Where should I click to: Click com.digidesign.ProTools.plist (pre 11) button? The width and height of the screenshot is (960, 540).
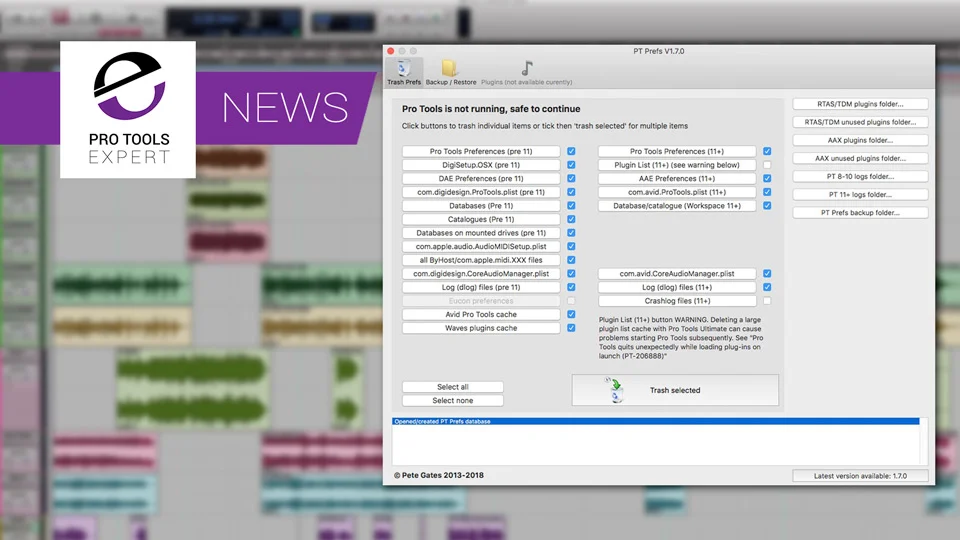point(481,192)
